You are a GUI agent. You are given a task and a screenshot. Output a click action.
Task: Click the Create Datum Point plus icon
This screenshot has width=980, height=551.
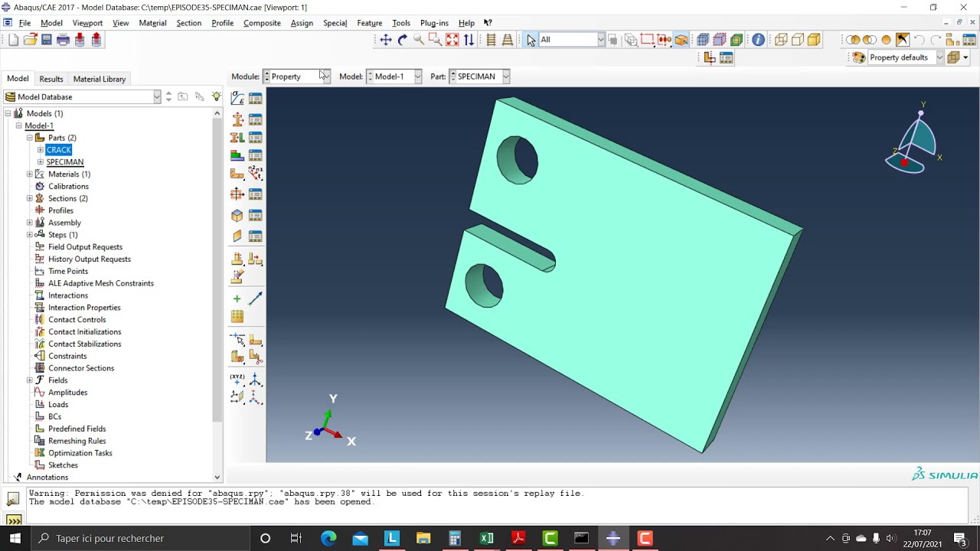[237, 298]
